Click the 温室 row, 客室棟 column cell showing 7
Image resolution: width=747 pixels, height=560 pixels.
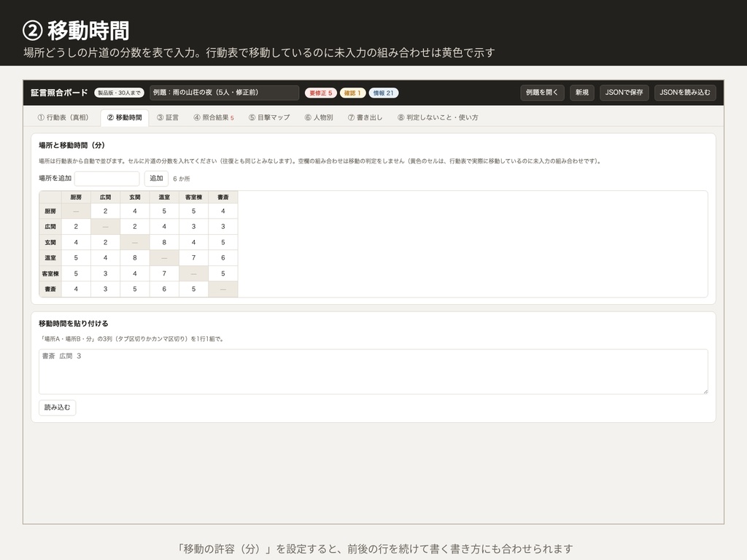tap(193, 257)
